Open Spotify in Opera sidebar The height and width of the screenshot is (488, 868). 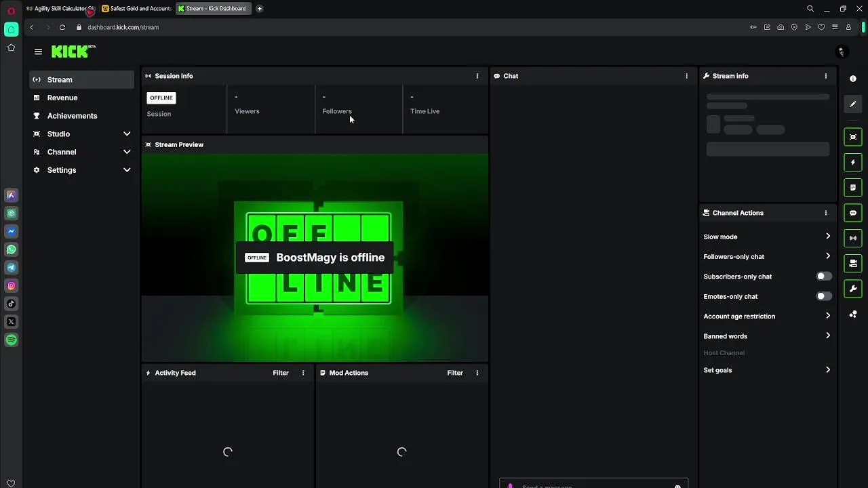point(11,340)
